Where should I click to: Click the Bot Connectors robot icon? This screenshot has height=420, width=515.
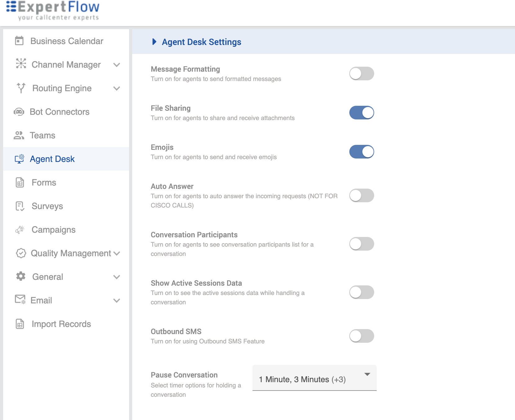click(19, 112)
